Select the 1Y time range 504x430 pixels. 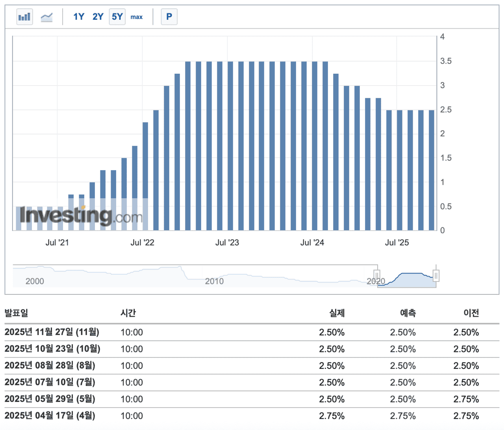tap(79, 17)
